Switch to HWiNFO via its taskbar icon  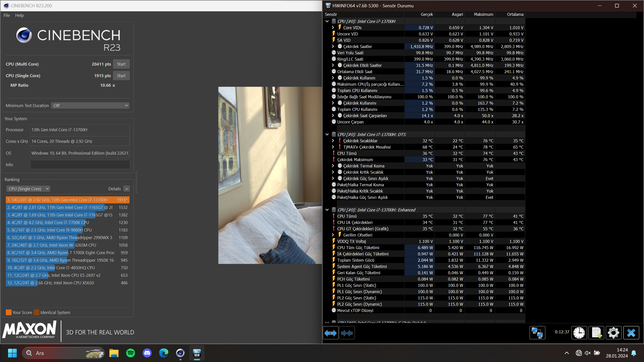click(x=197, y=353)
